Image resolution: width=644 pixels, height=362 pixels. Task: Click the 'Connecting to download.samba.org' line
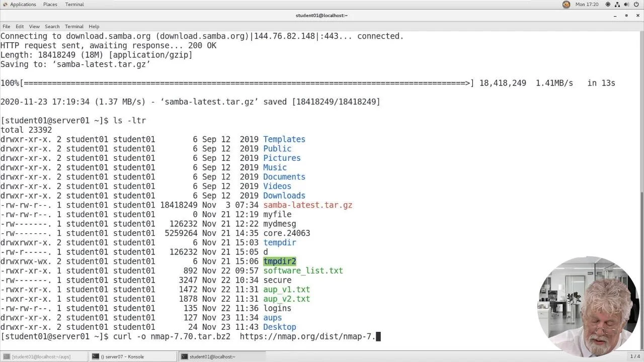click(x=202, y=36)
